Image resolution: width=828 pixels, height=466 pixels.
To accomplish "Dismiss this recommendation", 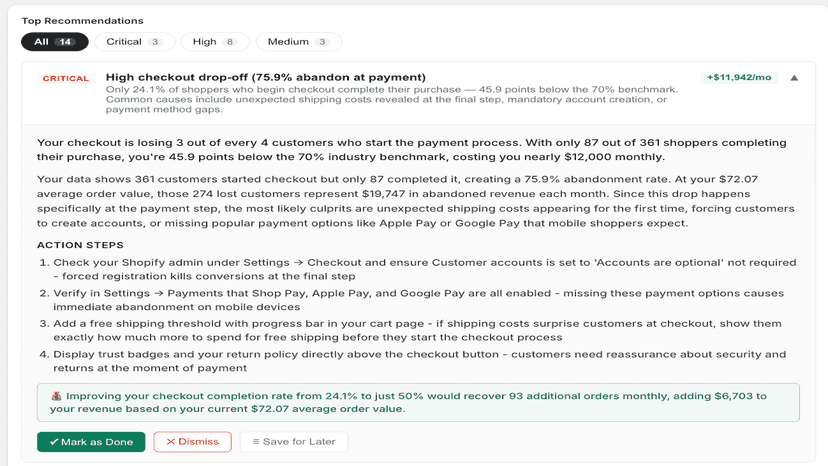I will [x=192, y=442].
